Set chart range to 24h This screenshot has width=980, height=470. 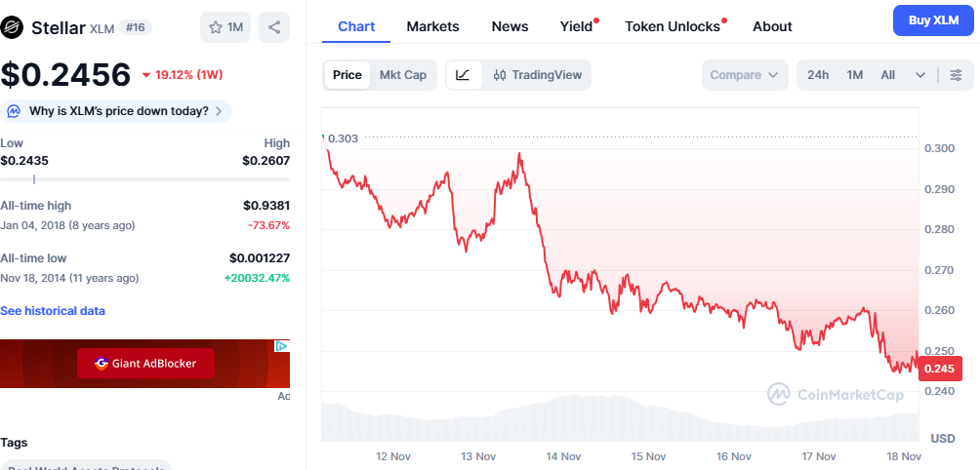(x=818, y=75)
